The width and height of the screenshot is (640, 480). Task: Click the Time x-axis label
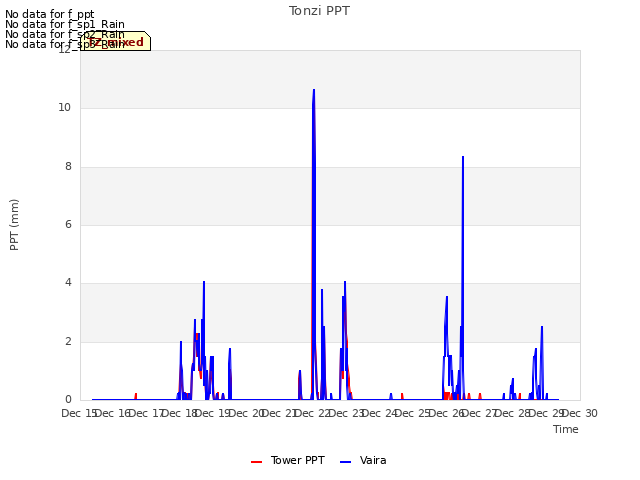click(x=566, y=429)
